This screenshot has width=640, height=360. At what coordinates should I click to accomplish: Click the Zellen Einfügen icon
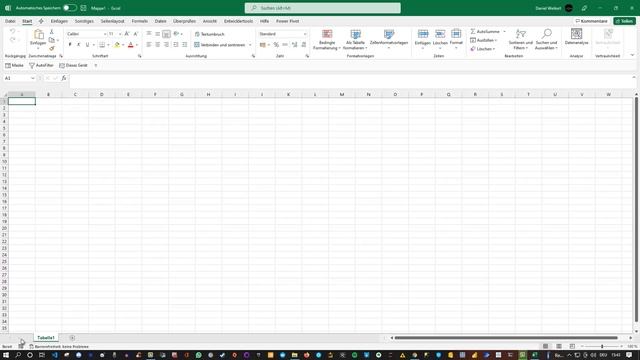(423, 34)
